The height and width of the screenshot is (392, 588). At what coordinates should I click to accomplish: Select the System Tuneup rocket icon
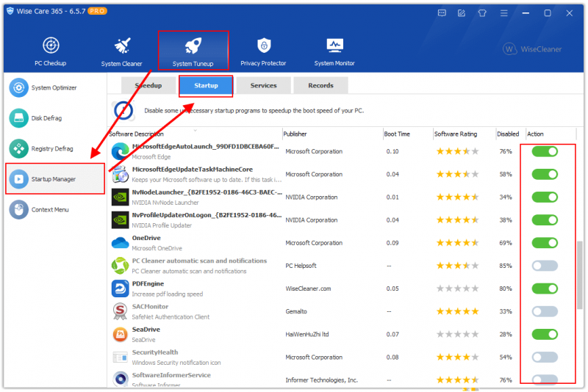pyautogui.click(x=193, y=46)
